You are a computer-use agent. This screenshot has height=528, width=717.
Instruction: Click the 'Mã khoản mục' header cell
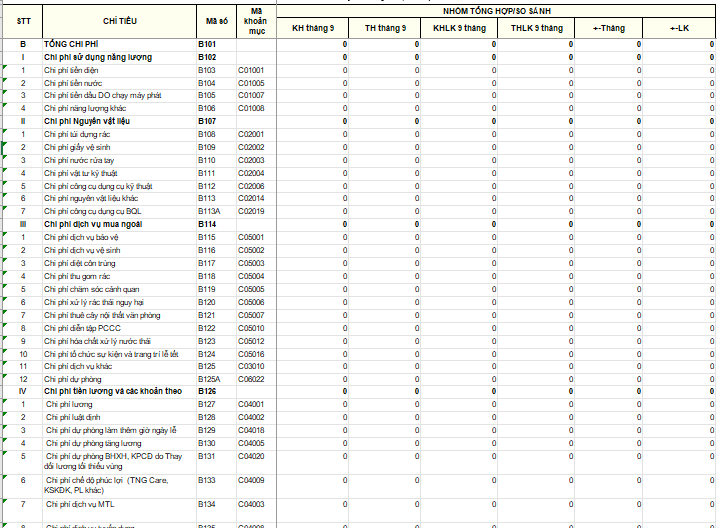click(255, 21)
